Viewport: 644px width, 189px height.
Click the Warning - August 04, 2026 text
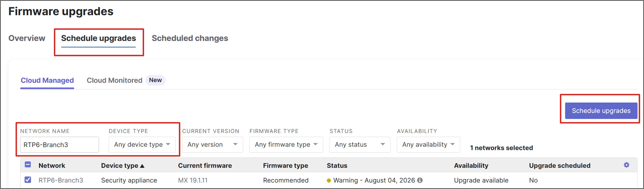click(374, 180)
